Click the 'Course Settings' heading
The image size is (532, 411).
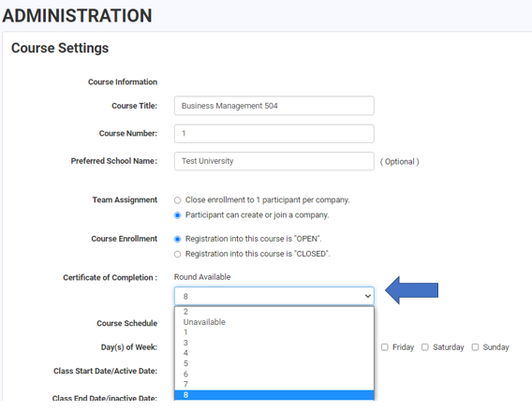click(x=60, y=48)
